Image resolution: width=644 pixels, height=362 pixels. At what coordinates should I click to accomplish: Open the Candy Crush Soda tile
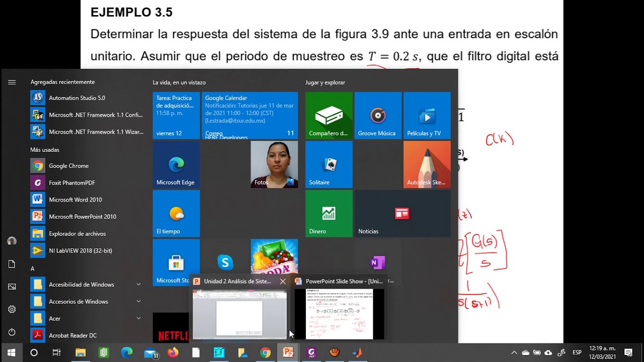coord(274,256)
